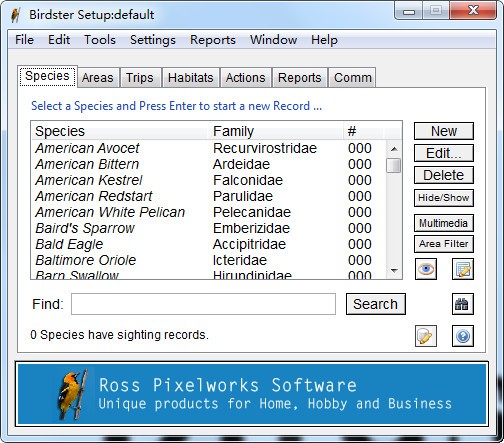The height and width of the screenshot is (443, 504).
Task: Click the list scrollbar down arrow
Action: coord(394,271)
